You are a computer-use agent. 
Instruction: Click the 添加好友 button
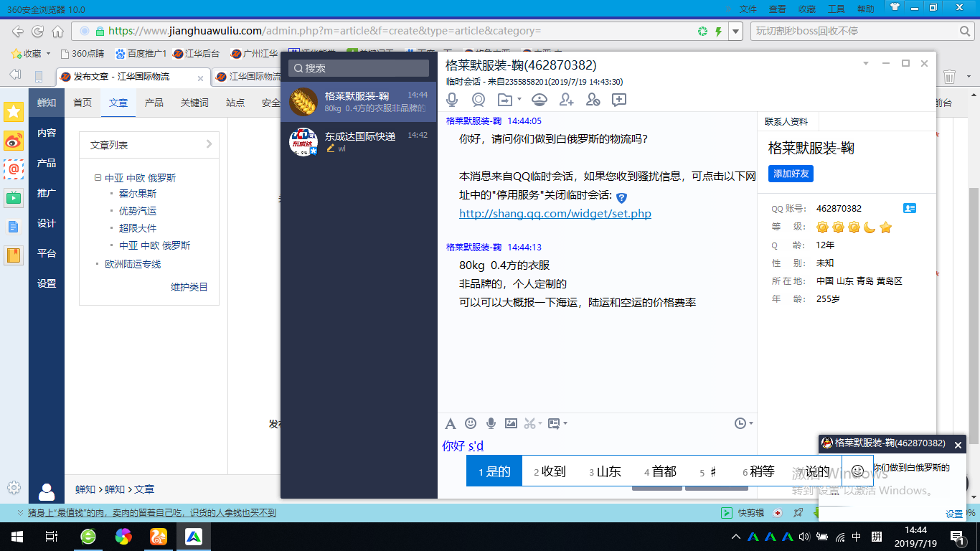791,174
